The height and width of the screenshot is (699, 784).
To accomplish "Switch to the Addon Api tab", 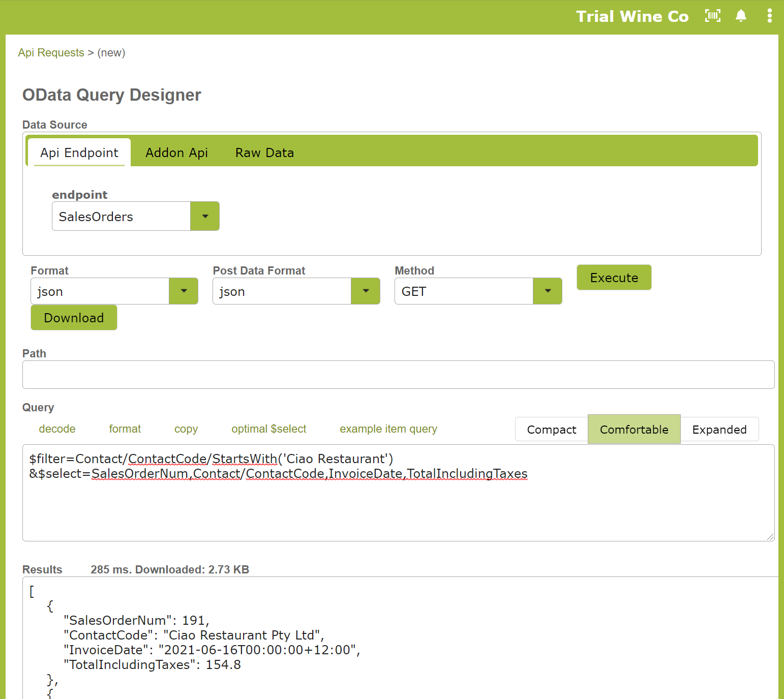I will click(177, 153).
